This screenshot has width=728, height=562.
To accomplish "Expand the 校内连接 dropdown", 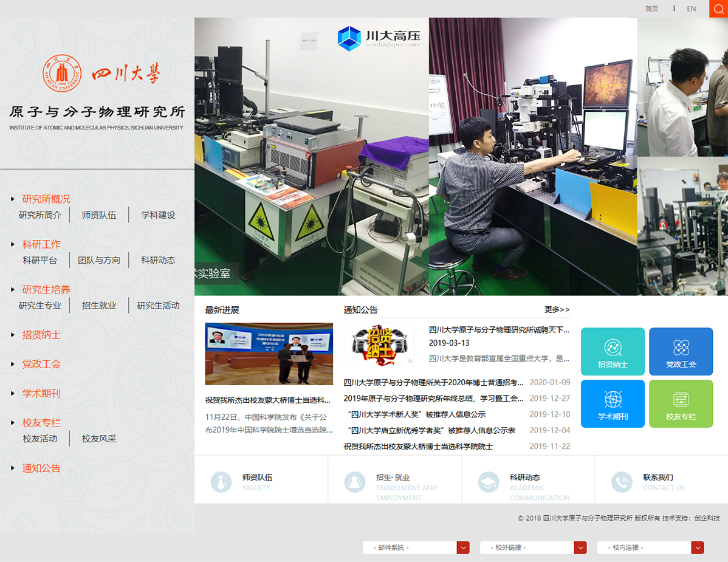I will point(698,547).
